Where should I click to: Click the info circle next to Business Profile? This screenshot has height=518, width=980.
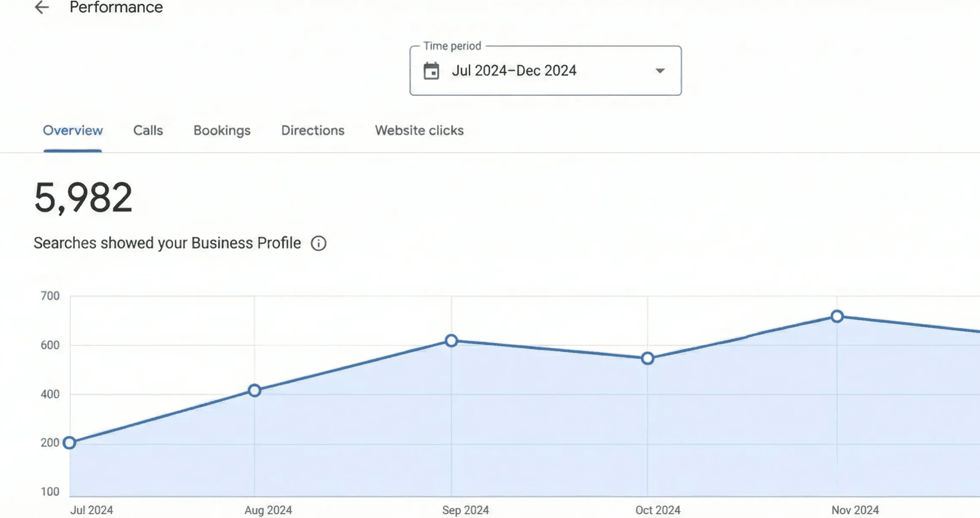319,243
